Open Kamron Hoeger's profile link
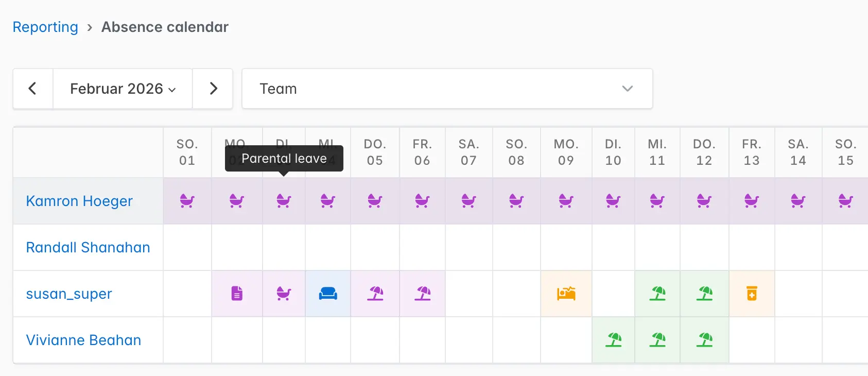 (79, 201)
